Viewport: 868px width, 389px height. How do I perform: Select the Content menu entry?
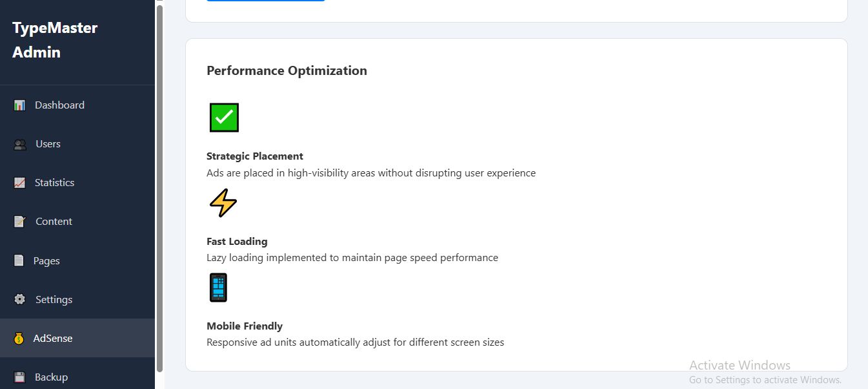click(54, 222)
